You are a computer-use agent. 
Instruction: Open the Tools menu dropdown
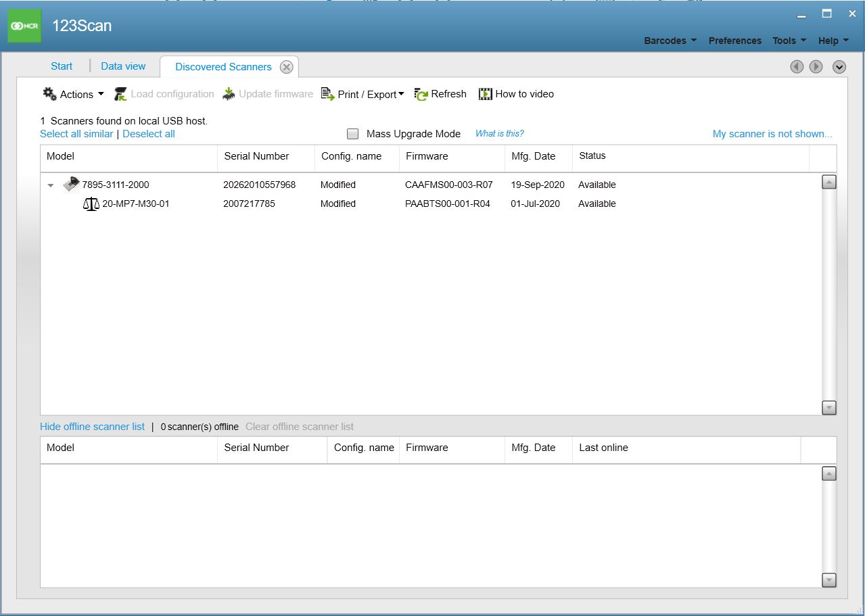click(787, 41)
